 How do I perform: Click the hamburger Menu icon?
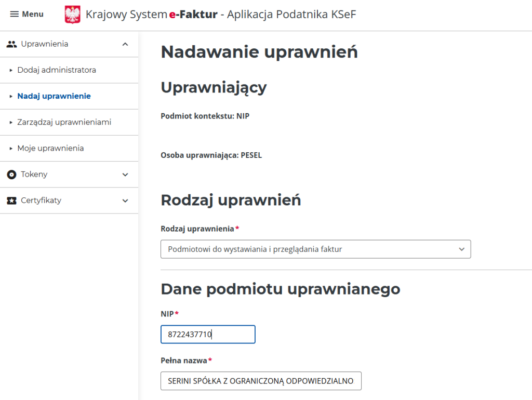[x=15, y=14]
